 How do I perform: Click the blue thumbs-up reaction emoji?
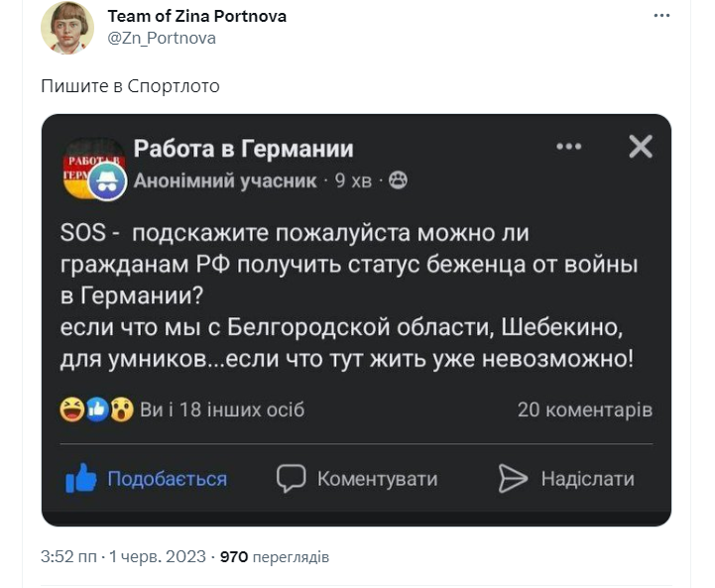(x=97, y=410)
